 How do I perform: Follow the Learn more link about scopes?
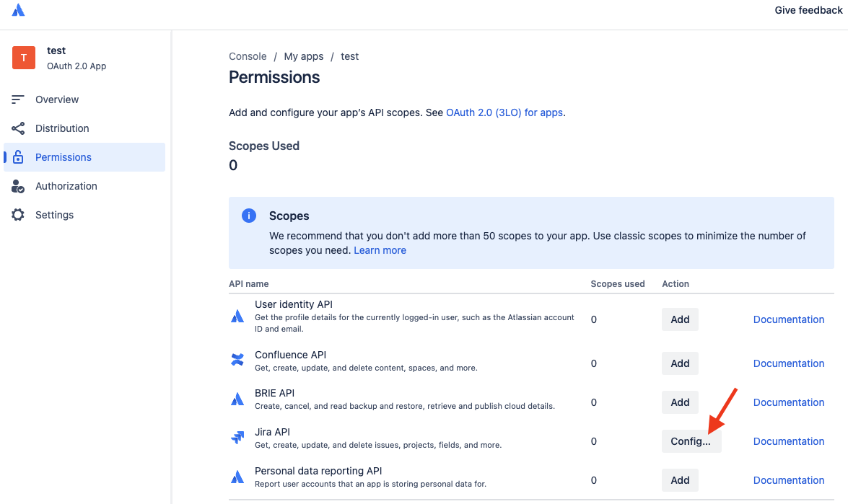[380, 250]
